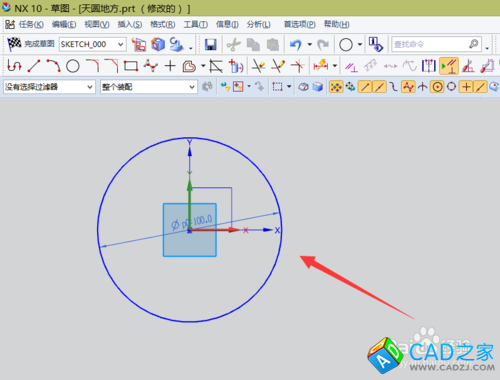This screenshot has height=380, width=500.
Task: Click the Save floppy disk icon
Action: point(211,44)
